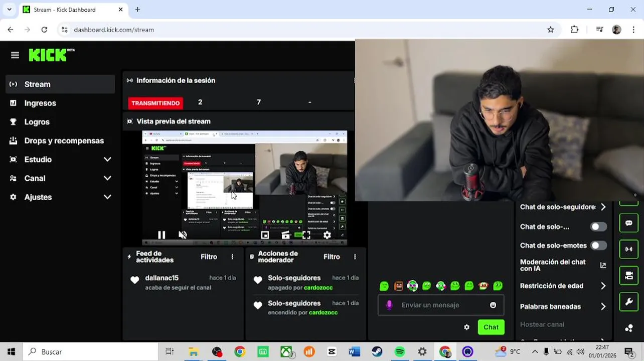Enter fullscreen for the stream preview
Image resolution: width=644 pixels, height=361 pixels.
pos(306,235)
